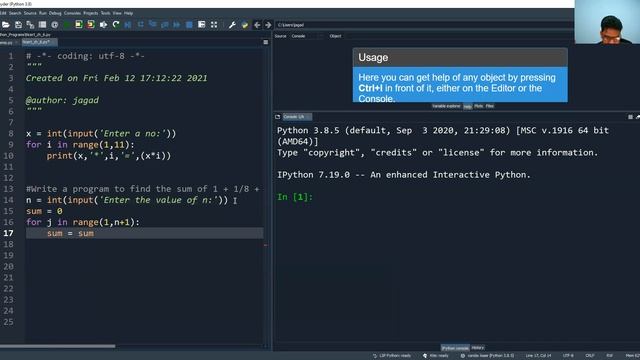This screenshot has width=640, height=360.
Task: Click the 'for j in range(1,n+1):' line
Action: [x=82, y=222]
